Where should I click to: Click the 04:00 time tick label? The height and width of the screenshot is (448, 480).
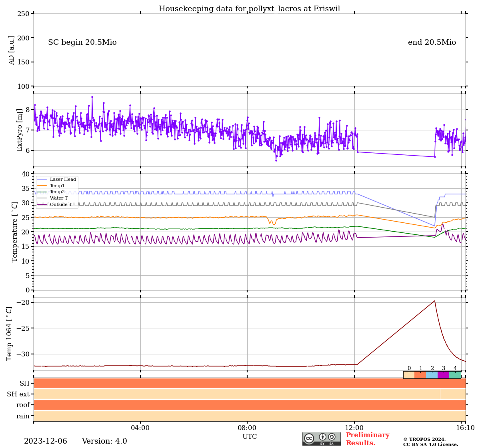pos(140,428)
